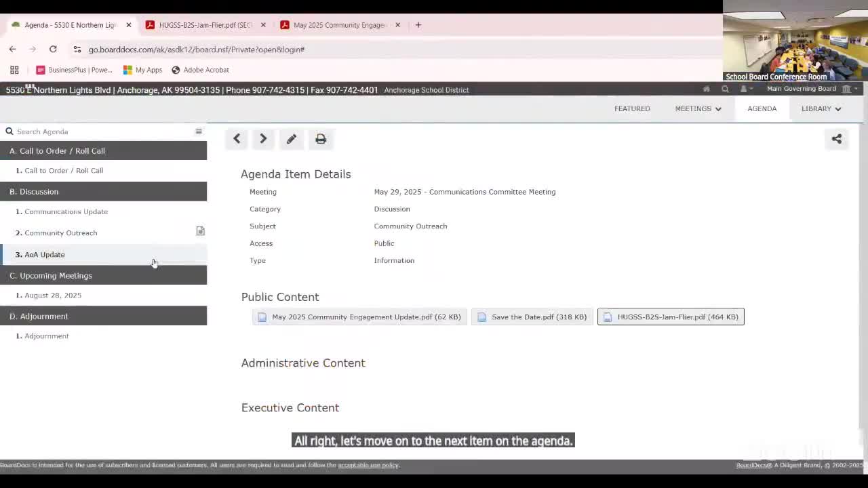Collapse the C. Upcoming Meetings section
The image size is (868, 488).
[103, 275]
